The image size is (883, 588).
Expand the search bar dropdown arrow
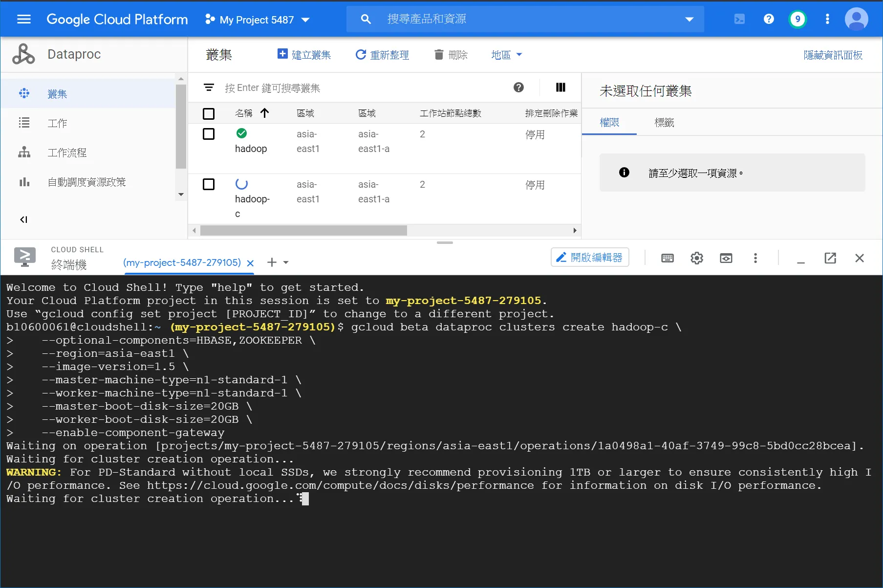[x=689, y=20]
